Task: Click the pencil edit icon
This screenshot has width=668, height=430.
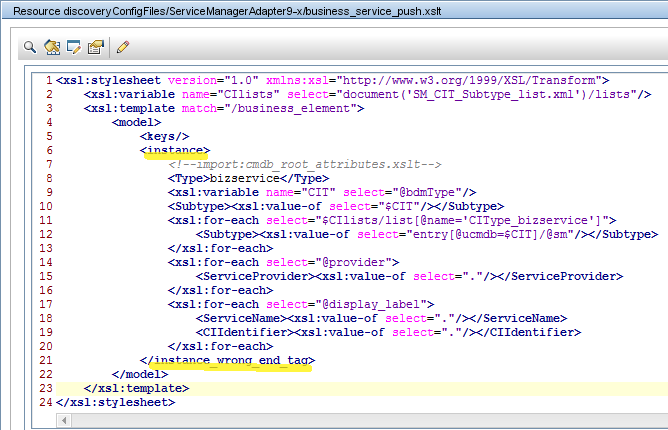Action: [123, 47]
